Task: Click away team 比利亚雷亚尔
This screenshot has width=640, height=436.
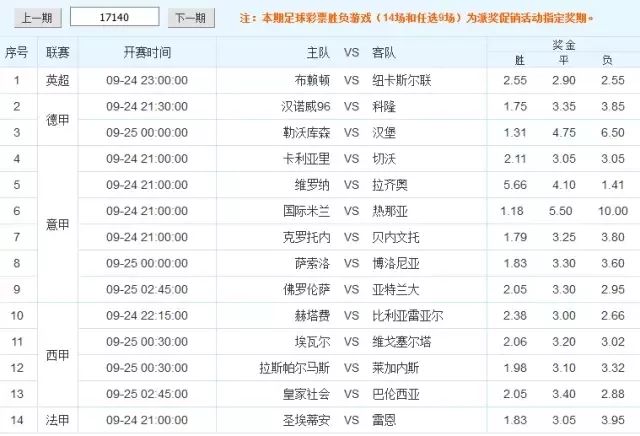Action: tap(407, 316)
